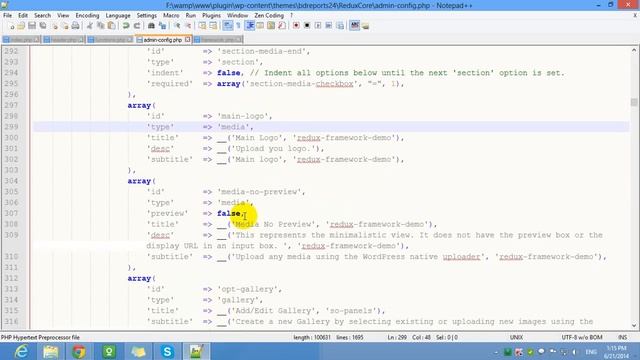The height and width of the screenshot is (360, 640).
Task: Open Skype from the taskbar
Action: click(x=167, y=351)
